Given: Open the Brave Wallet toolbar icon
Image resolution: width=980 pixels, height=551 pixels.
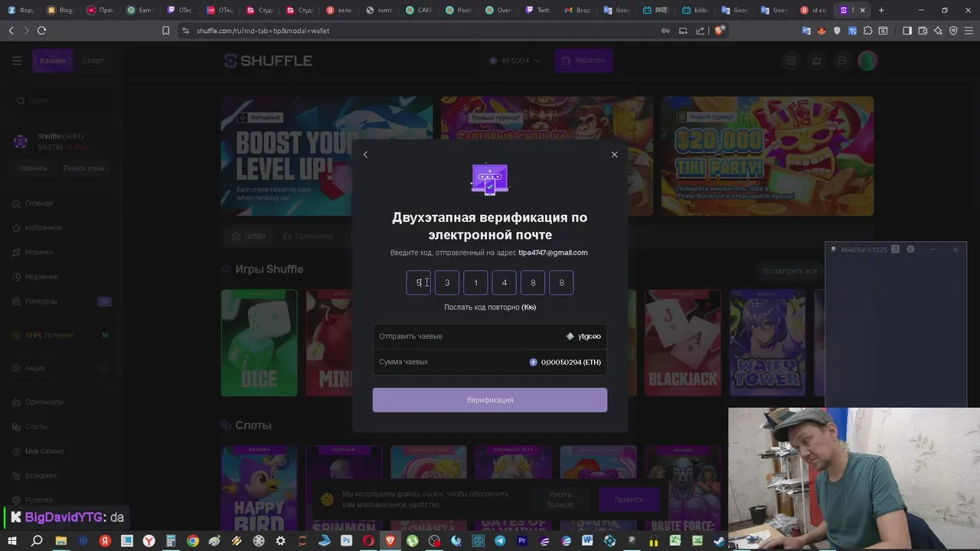Looking at the screenshot, I should point(923,31).
